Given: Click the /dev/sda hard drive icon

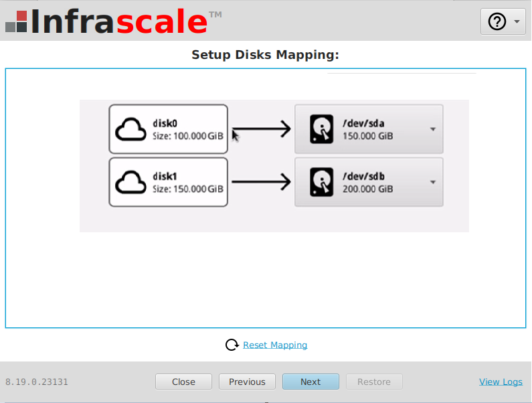Looking at the screenshot, I should [x=322, y=129].
